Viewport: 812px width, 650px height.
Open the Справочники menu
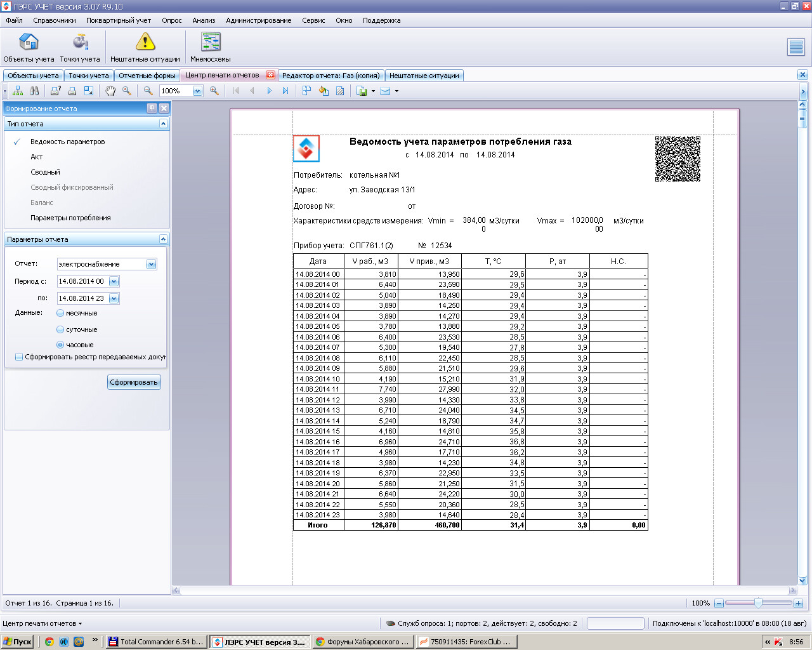[55, 20]
